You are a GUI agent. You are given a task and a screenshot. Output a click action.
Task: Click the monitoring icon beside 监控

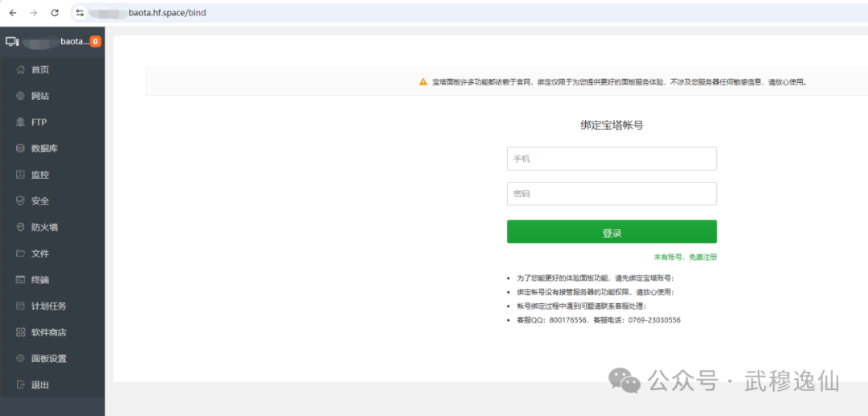[20, 175]
